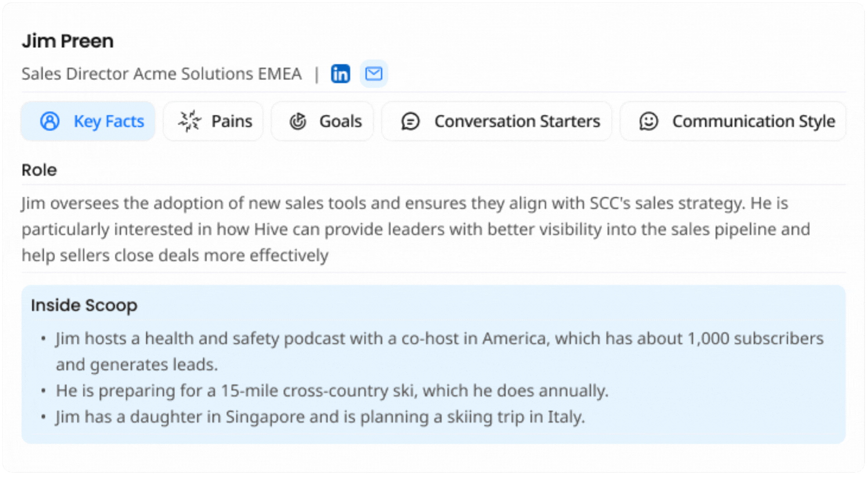Click the Role section heading
This screenshot has width=868, height=488.
39,170
